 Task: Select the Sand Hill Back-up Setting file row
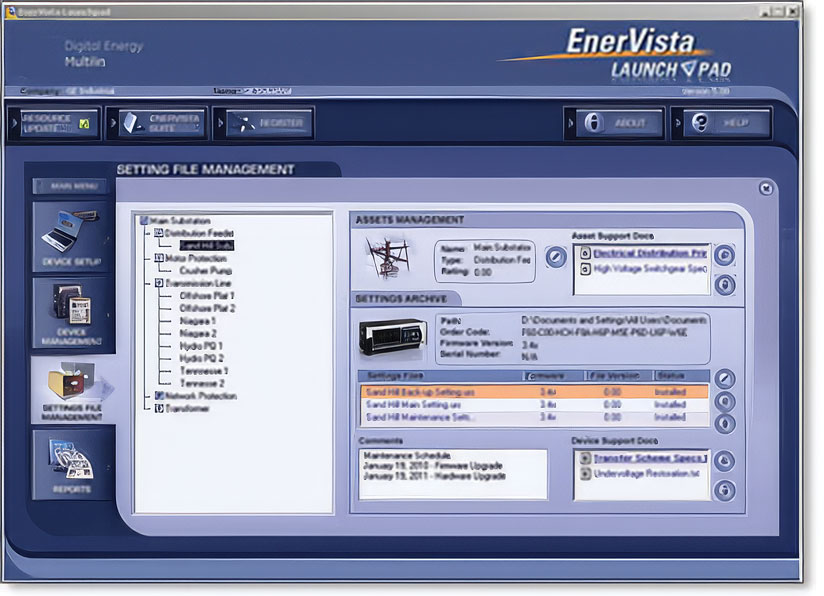pos(534,392)
